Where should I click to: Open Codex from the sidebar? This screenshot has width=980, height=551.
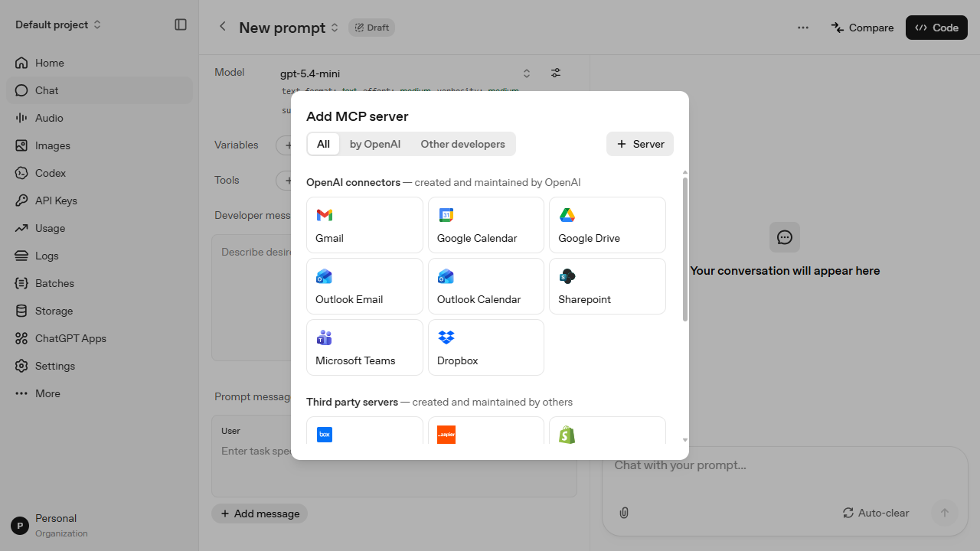pyautogui.click(x=100, y=173)
